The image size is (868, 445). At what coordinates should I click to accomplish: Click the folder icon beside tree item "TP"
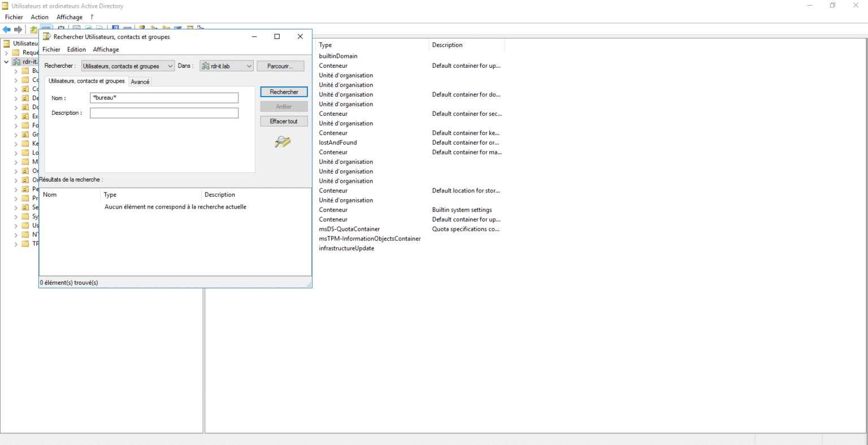(25, 243)
